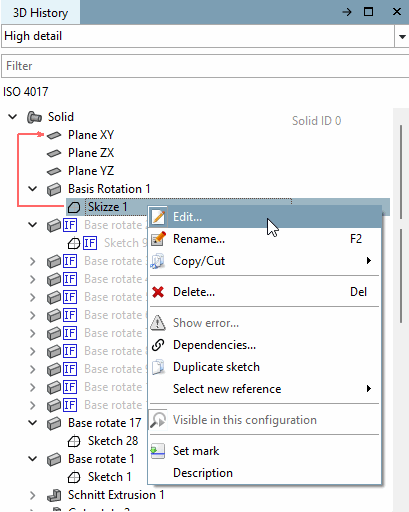Select the Plane XY tree item
This screenshot has height=512, width=409.
[x=91, y=135]
